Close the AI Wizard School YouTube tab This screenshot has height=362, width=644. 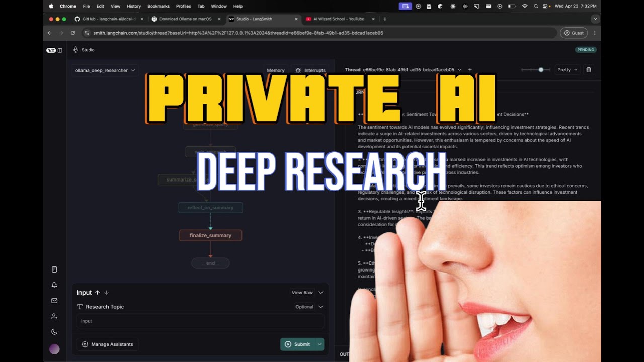(373, 19)
